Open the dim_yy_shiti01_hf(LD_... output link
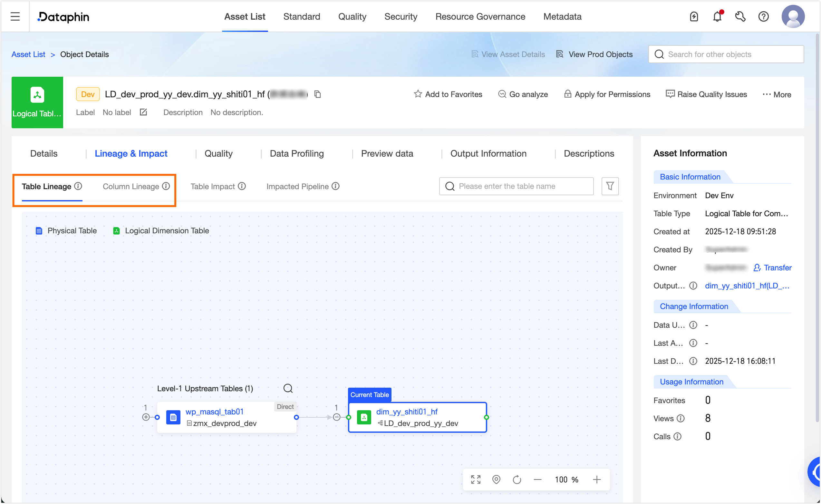 [747, 286]
